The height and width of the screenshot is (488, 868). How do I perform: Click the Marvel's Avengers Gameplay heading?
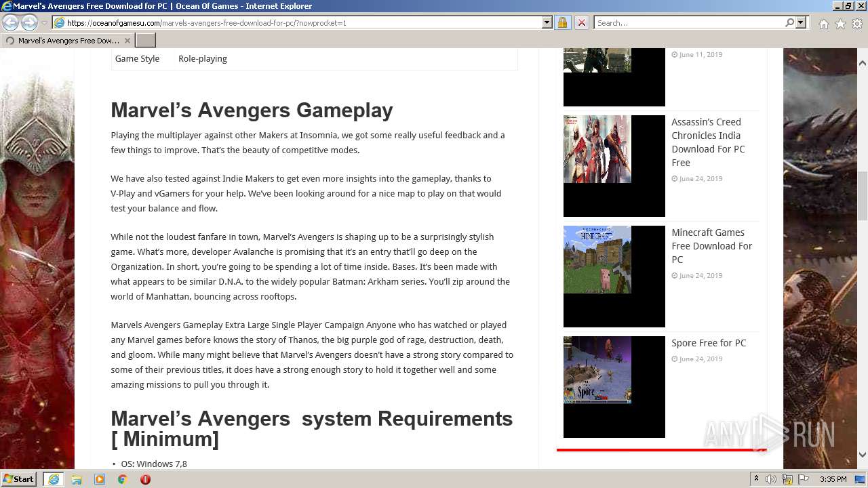pos(252,110)
